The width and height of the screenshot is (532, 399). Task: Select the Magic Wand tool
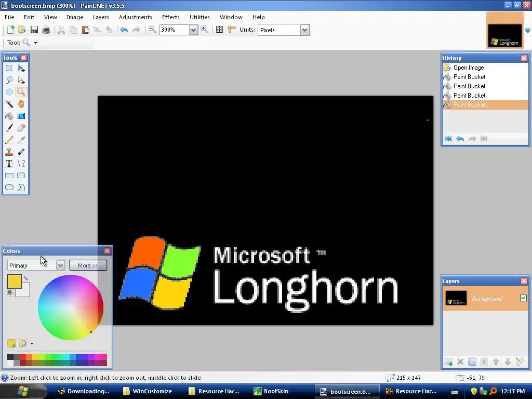coord(9,104)
